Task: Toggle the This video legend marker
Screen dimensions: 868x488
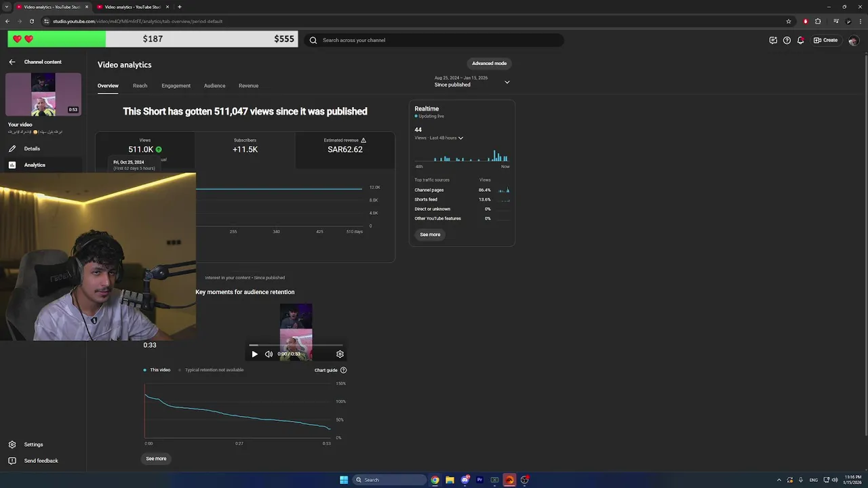Action: 145,370
